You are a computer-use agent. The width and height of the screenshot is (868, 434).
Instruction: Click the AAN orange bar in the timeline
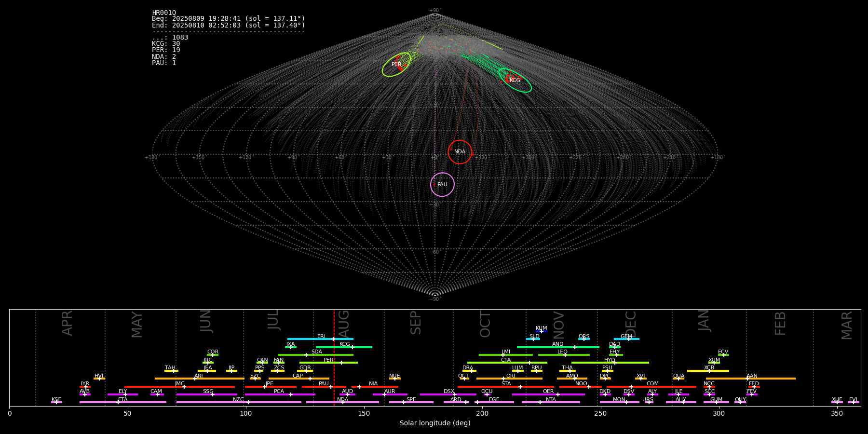click(x=751, y=379)
